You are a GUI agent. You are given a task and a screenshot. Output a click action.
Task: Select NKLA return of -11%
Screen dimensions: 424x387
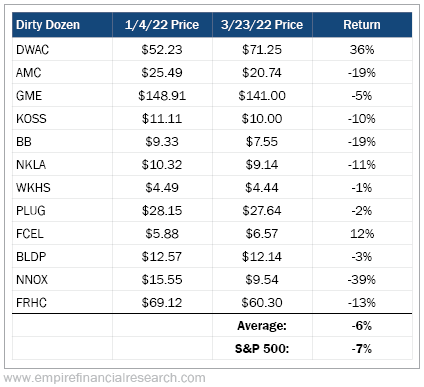[362, 165]
